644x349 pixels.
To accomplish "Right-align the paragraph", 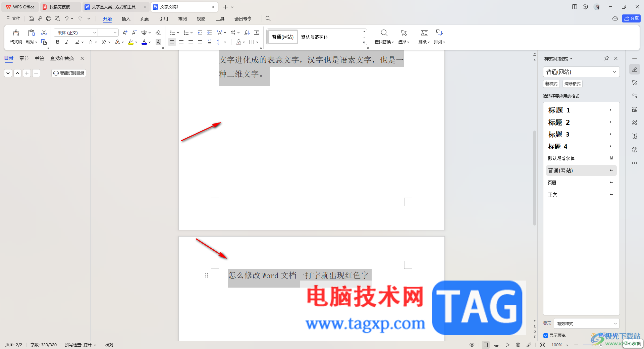I will coord(191,42).
